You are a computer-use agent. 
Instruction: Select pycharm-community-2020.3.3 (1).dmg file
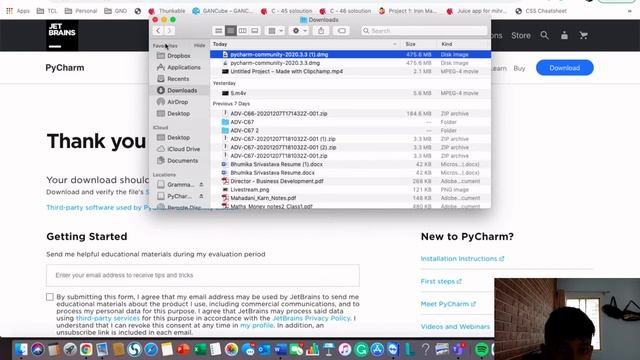(x=350, y=54)
